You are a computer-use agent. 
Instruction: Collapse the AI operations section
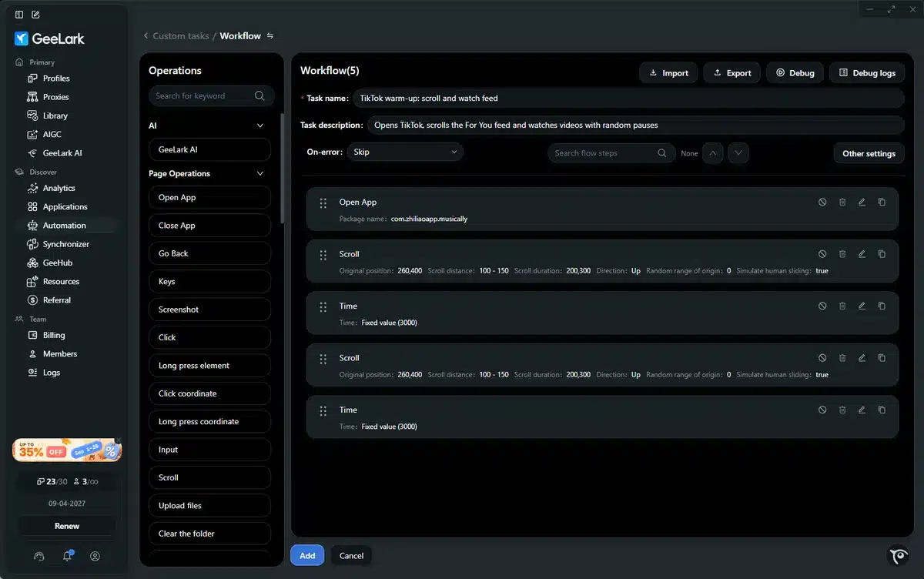click(x=259, y=126)
